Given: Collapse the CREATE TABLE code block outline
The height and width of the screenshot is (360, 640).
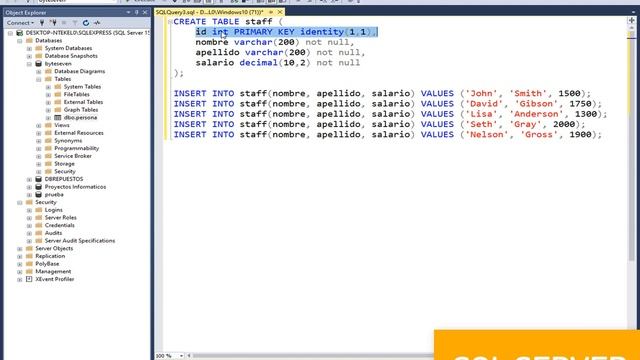Looking at the screenshot, I should [x=170, y=22].
